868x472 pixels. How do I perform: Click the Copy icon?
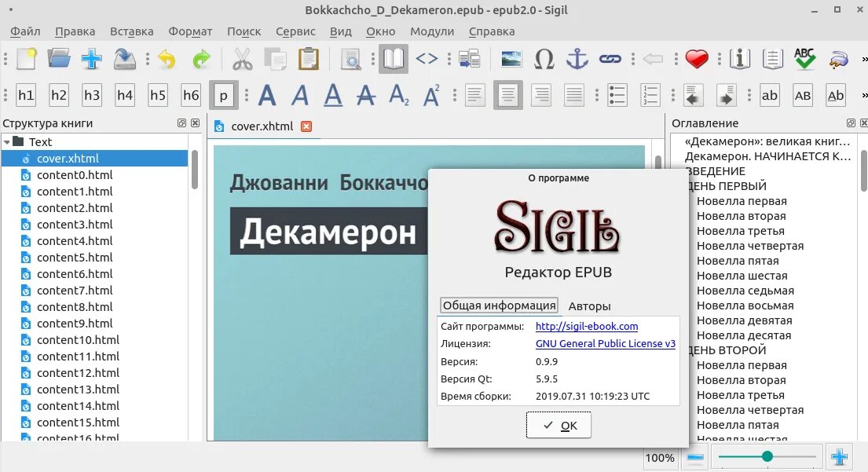point(275,59)
